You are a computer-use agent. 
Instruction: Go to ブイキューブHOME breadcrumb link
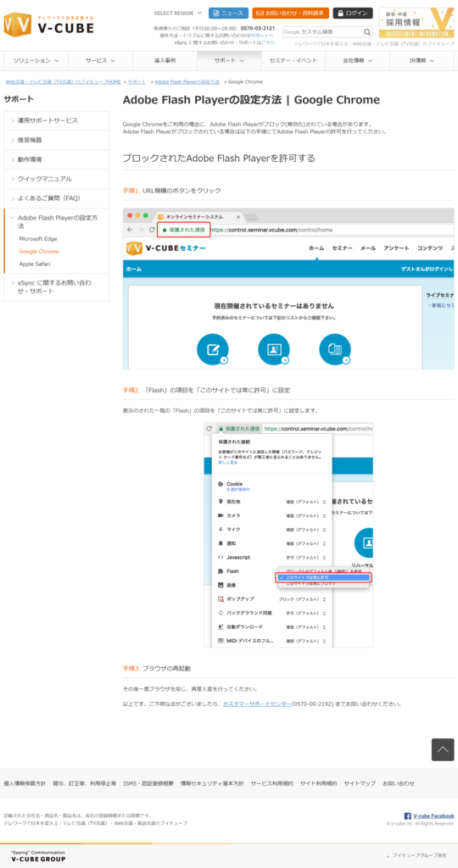[x=63, y=82]
